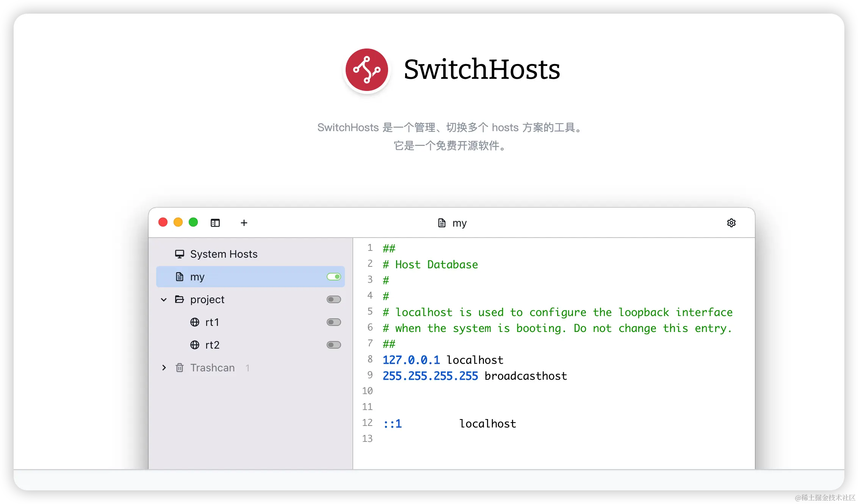Click line number 10 in the editor
858x504 pixels.
coord(367,391)
